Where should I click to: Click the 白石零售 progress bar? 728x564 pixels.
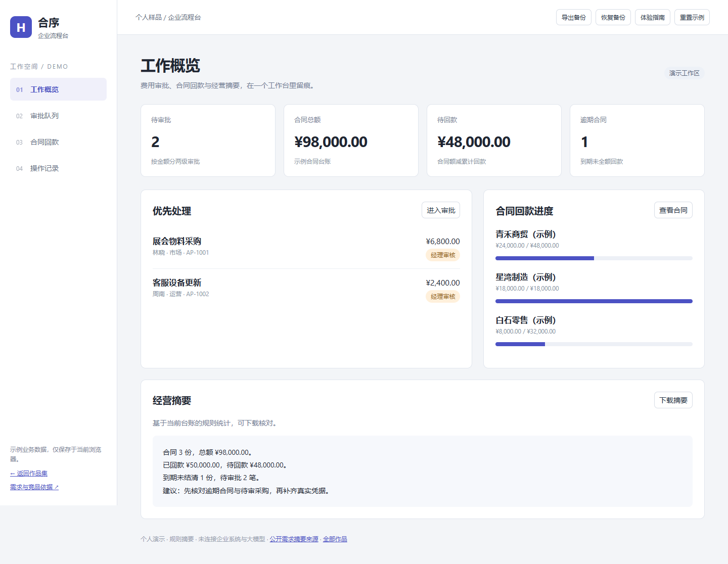[594, 344]
